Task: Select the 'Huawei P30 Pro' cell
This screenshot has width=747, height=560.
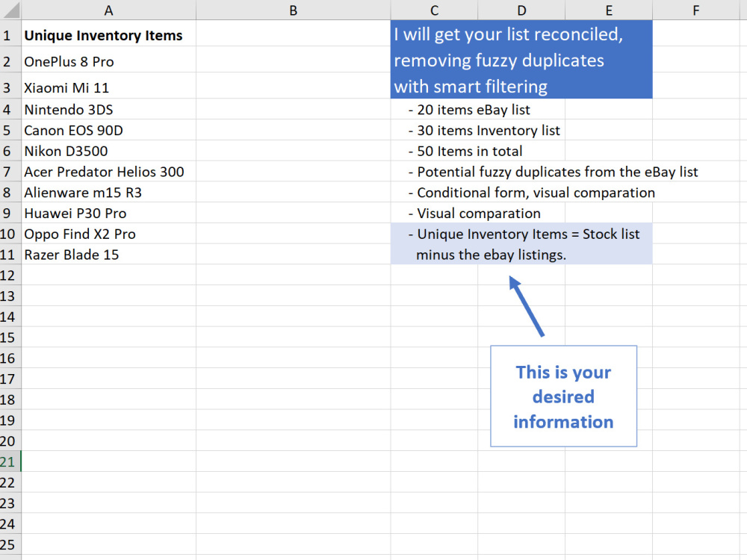Action: click(108, 213)
